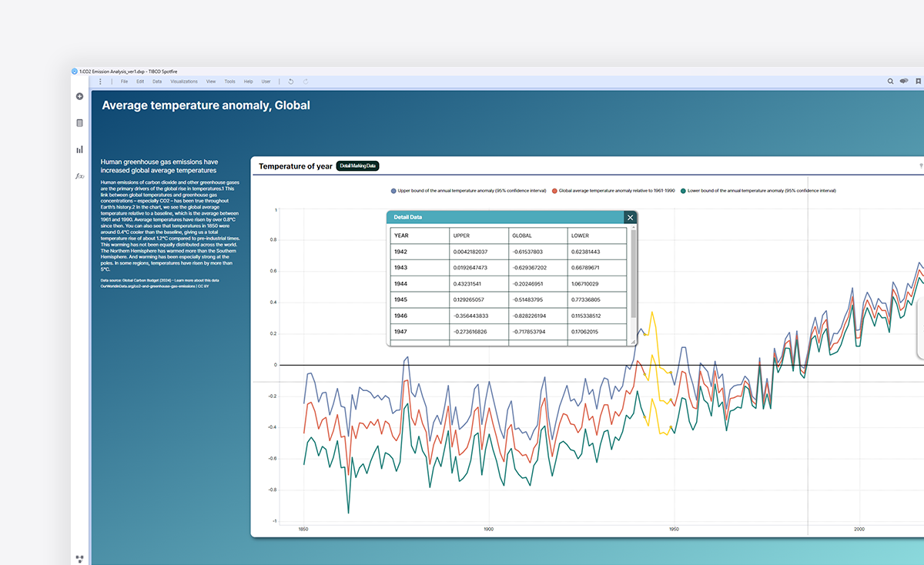The height and width of the screenshot is (565, 924).
Task: Open the Visualization types bar chart icon
Action: click(79, 149)
